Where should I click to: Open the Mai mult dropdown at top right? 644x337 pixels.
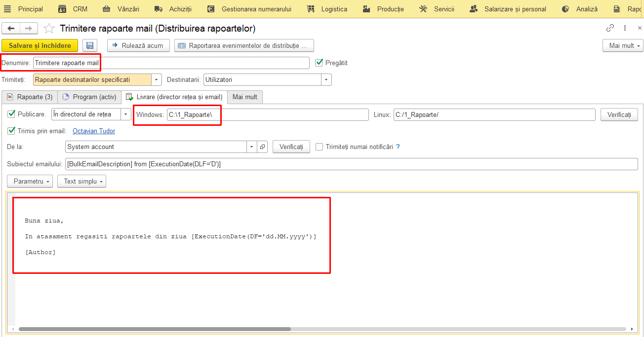(x=623, y=45)
